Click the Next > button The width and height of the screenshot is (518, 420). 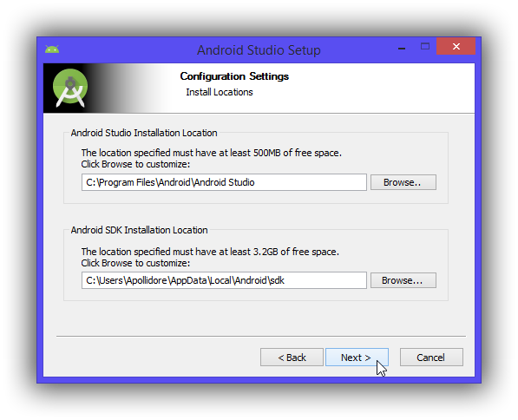point(357,357)
